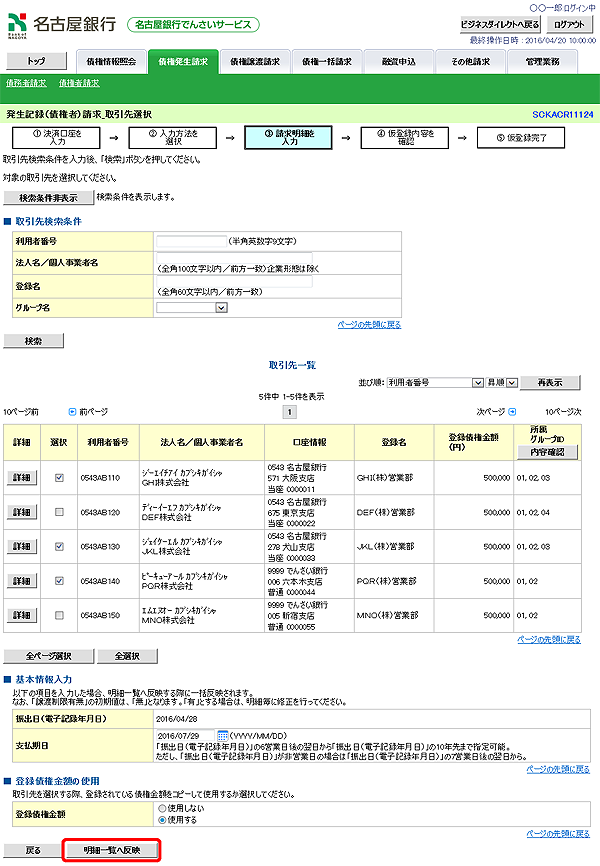Select the 使用する radio button
This screenshot has height=866, width=600.
(x=162, y=820)
